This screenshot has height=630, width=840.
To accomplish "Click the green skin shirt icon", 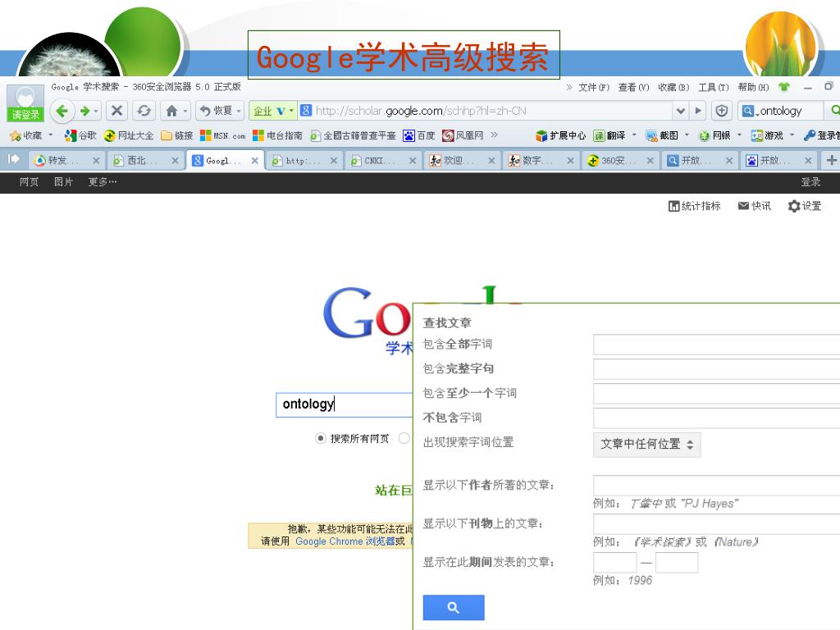I will click(x=783, y=87).
